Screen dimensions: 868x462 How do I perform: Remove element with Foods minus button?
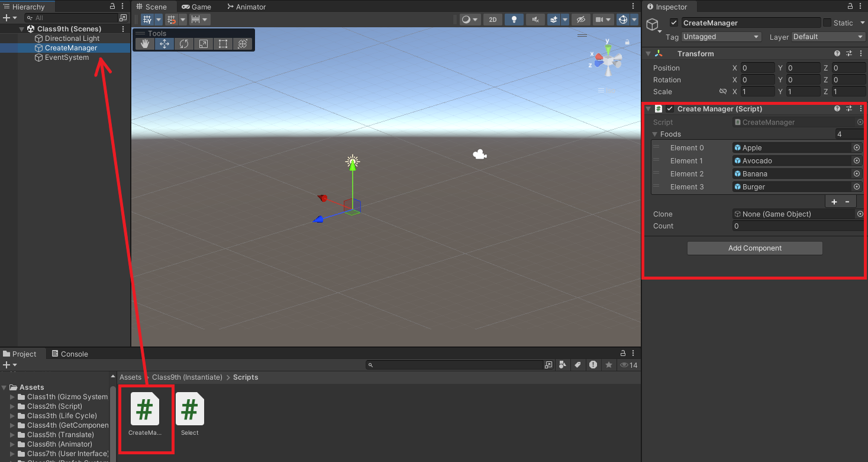pyautogui.click(x=847, y=201)
